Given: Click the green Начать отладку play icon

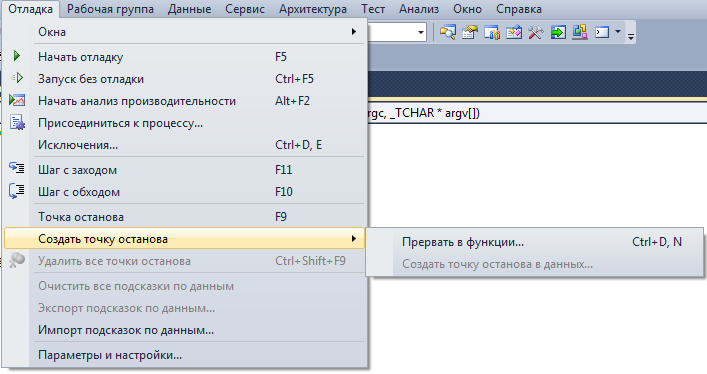Looking at the screenshot, I should click(x=17, y=56).
